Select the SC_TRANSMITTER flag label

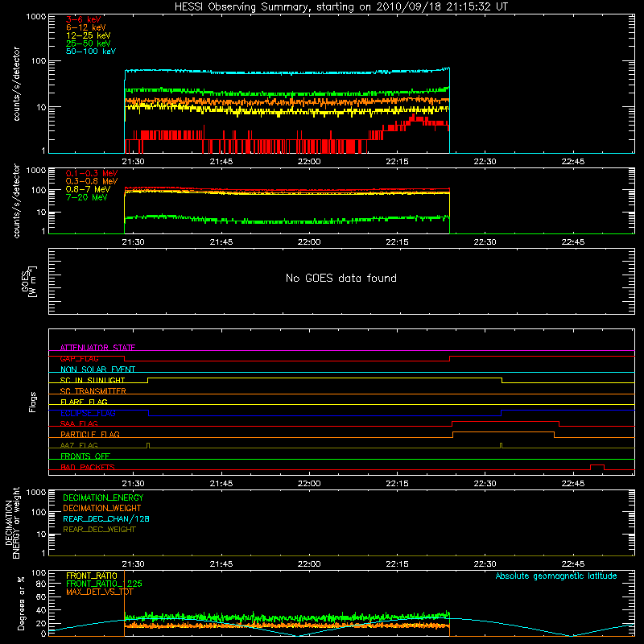pyautogui.click(x=93, y=390)
